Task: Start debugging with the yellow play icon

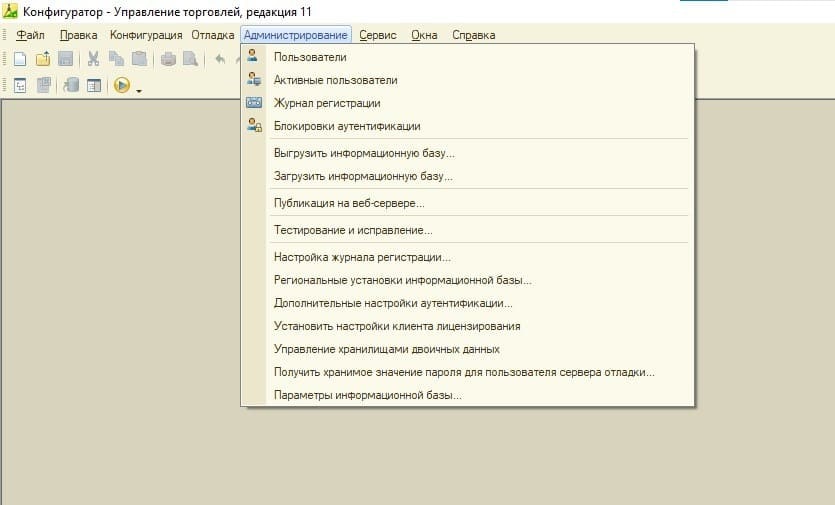Action: pyautogui.click(x=122, y=85)
